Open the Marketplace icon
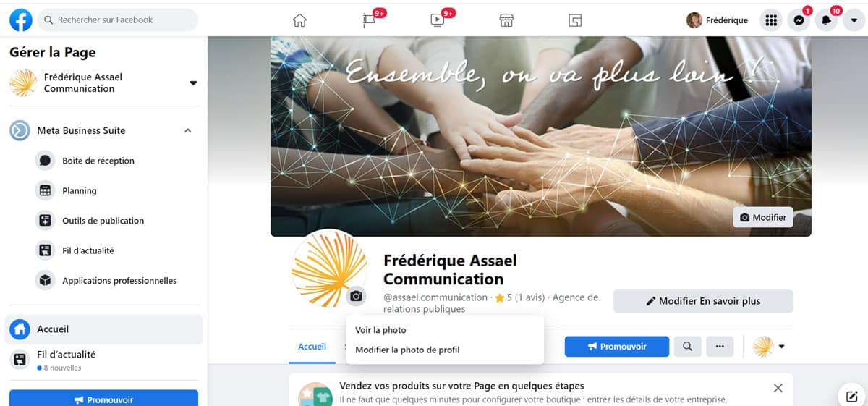The width and height of the screenshot is (868, 406). 506,20
